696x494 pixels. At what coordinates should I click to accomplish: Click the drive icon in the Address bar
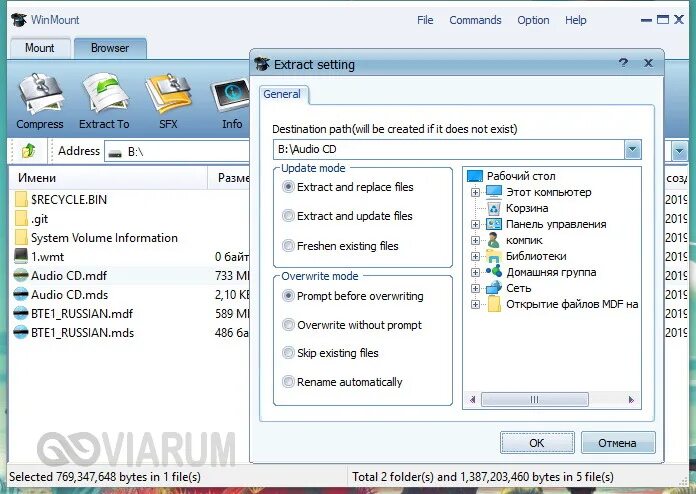pos(115,153)
